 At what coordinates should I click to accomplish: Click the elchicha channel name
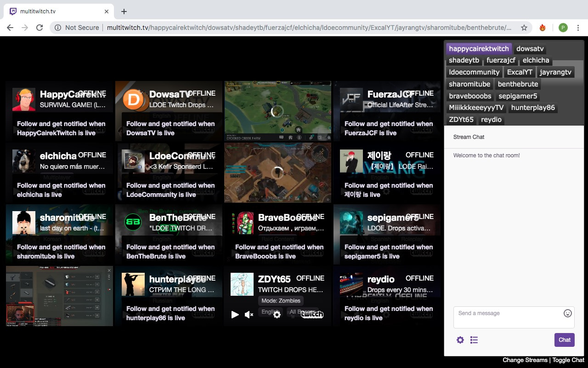[x=58, y=156]
